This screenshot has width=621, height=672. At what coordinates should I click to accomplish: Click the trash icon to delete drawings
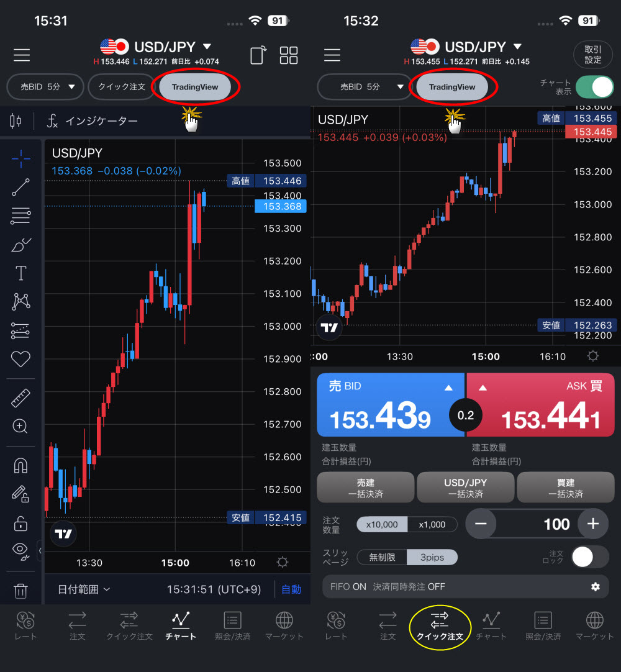click(20, 591)
